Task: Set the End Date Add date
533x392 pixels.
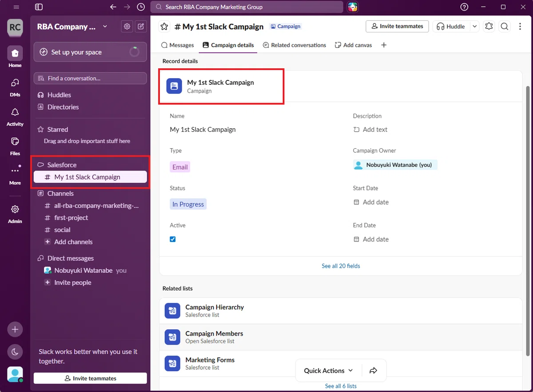Action: pos(371,239)
